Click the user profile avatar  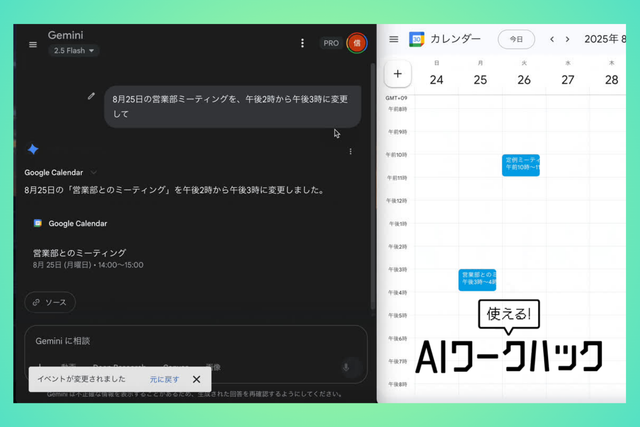pos(355,43)
